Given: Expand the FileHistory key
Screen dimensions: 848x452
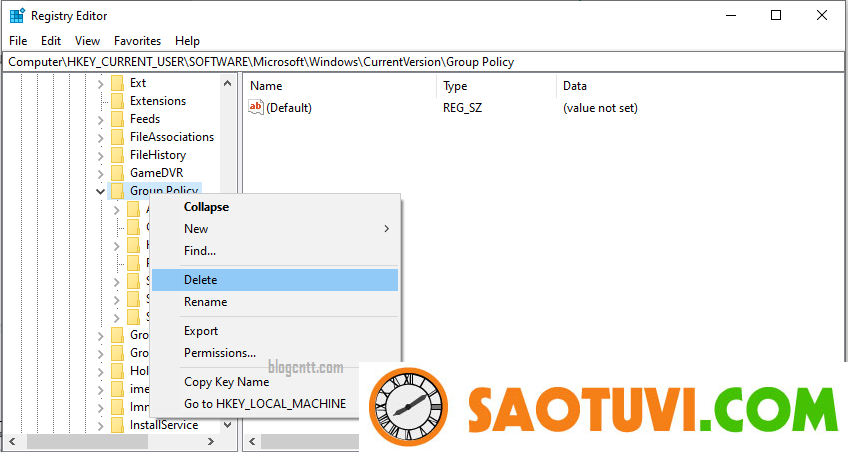Looking at the screenshot, I should pyautogui.click(x=101, y=156).
